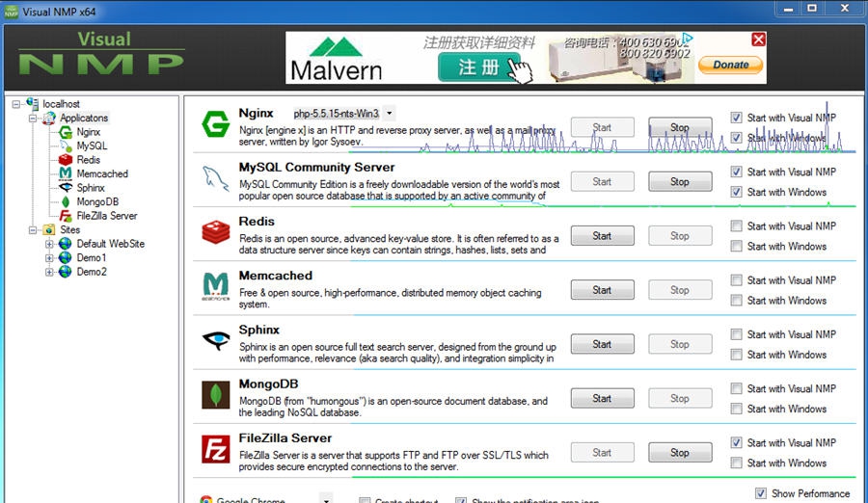Screen dimensions: 868x503
Task: Click the Memcached icon in the sidebar tree
Action: pos(66,173)
